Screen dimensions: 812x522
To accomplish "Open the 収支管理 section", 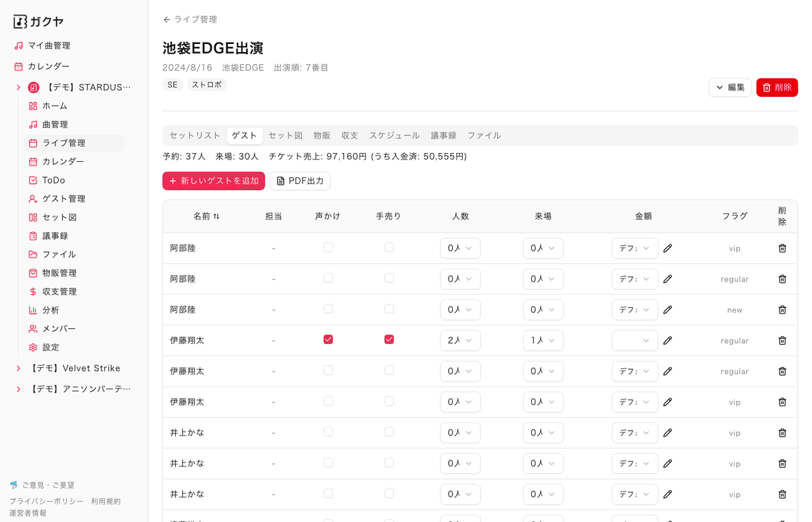I will coord(62,291).
